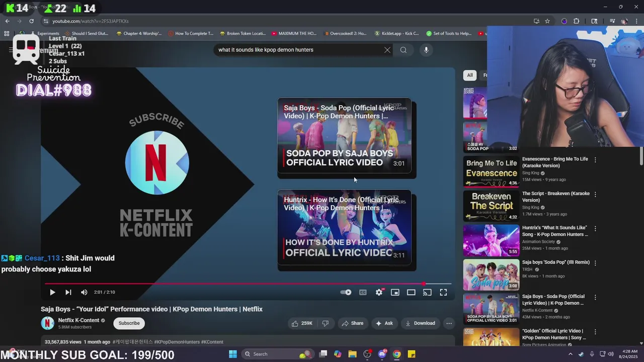Play the paused video
The width and height of the screenshot is (644, 362).
[x=52, y=292]
